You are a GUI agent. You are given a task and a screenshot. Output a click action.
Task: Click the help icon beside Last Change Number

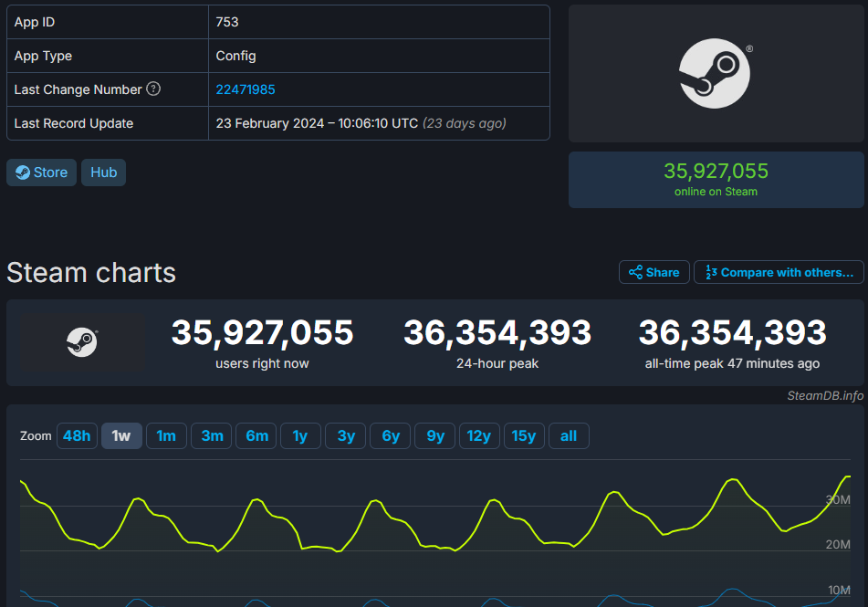(153, 89)
